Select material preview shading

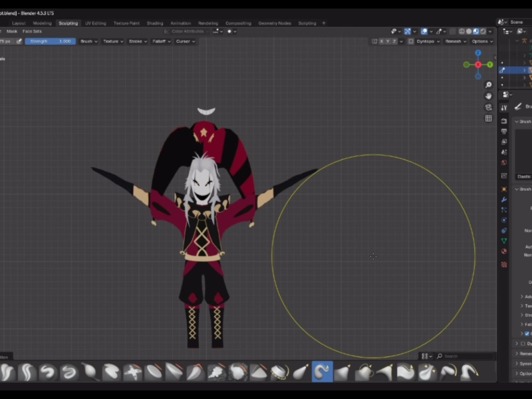point(476,31)
